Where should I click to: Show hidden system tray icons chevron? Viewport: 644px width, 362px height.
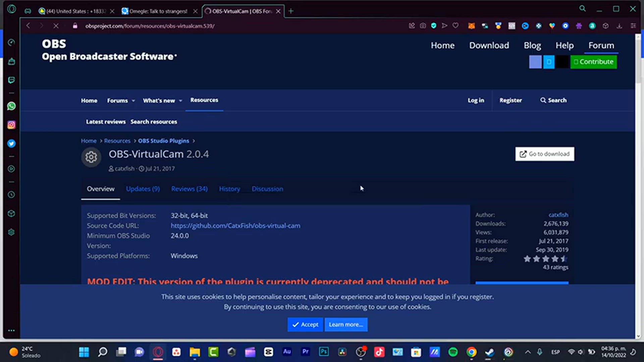coord(528,352)
